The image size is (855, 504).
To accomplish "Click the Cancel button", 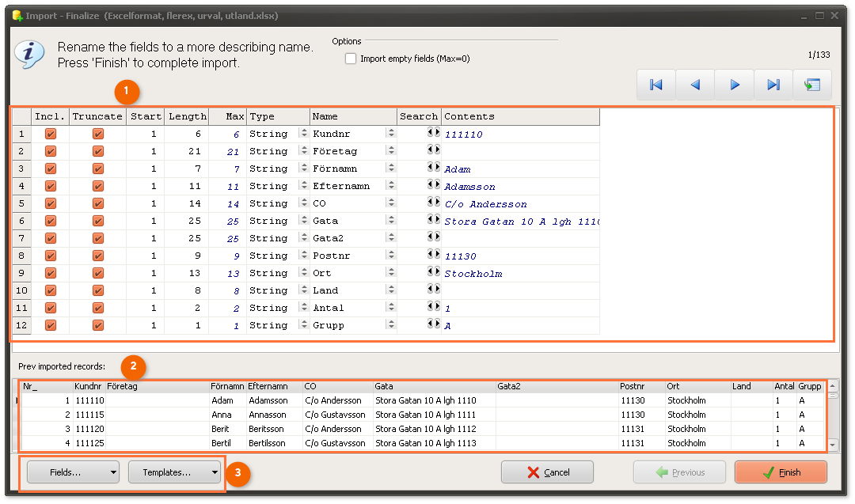I will [548, 472].
